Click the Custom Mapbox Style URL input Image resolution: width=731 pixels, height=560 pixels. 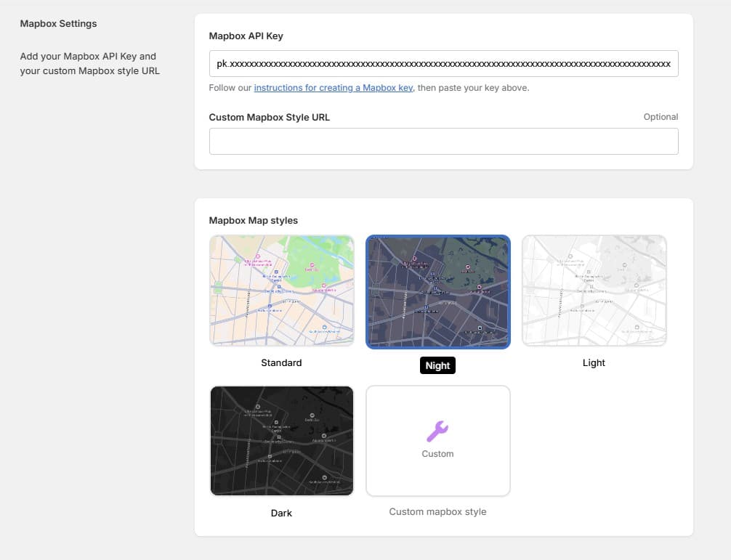(x=443, y=141)
